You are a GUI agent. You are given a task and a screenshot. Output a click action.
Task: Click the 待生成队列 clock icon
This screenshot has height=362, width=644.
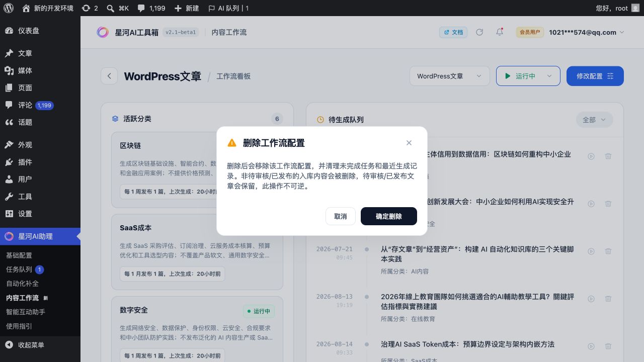click(x=320, y=120)
